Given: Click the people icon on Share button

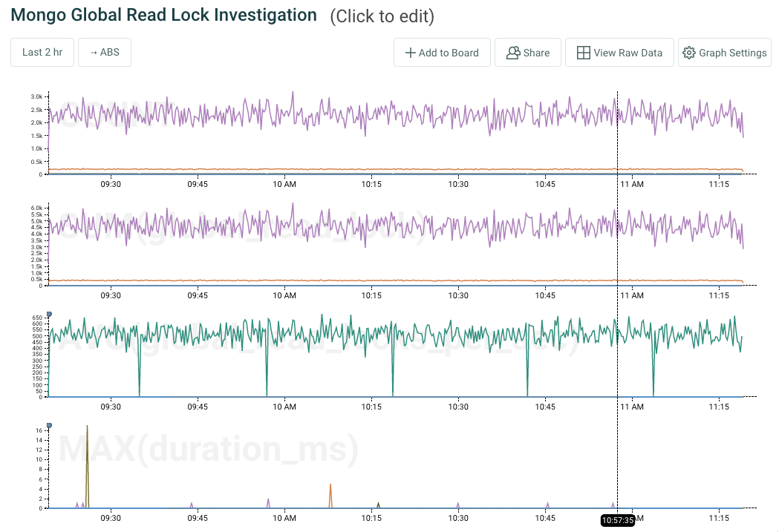Looking at the screenshot, I should 513,53.
